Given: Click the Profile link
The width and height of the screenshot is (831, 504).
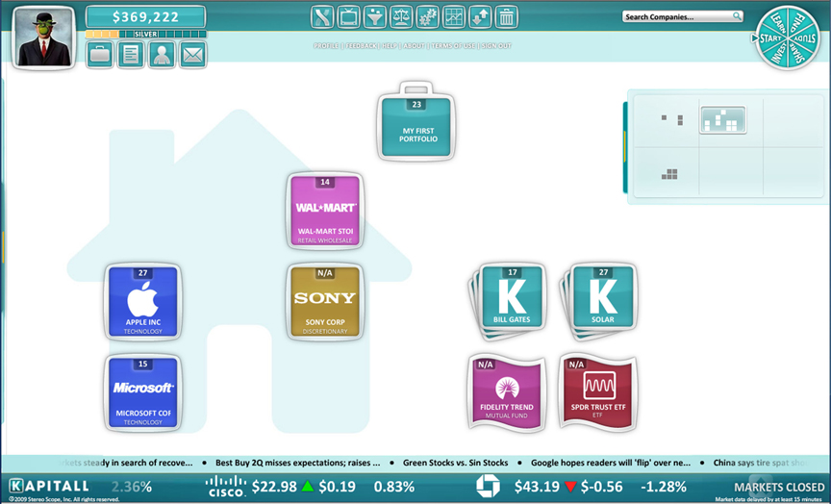Looking at the screenshot, I should pos(326,46).
